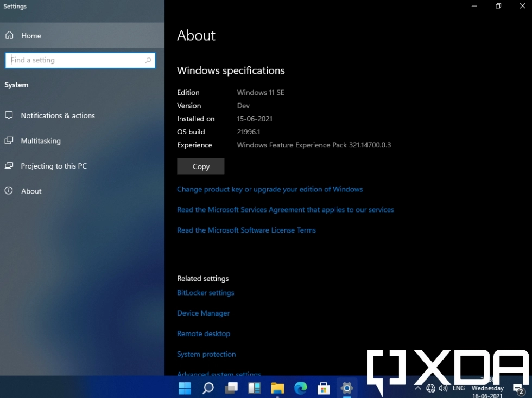Open the Start menu
This screenshot has width=532, height=398.
pos(185,388)
